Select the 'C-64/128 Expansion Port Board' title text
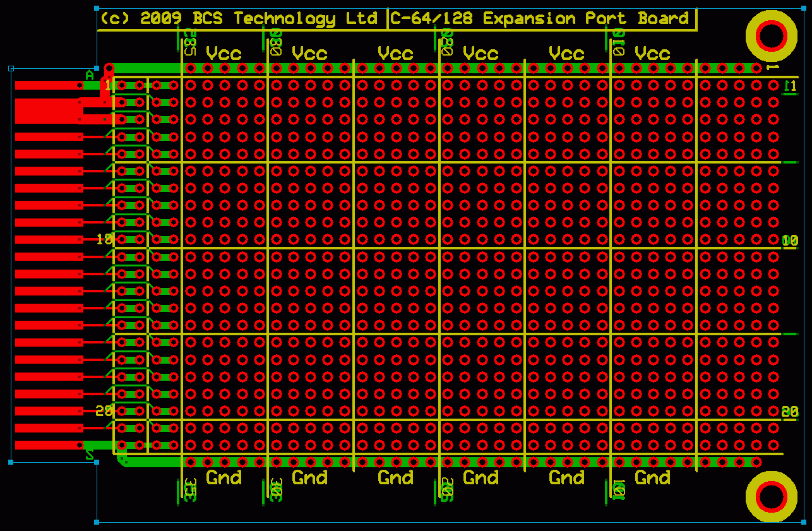 (540, 18)
